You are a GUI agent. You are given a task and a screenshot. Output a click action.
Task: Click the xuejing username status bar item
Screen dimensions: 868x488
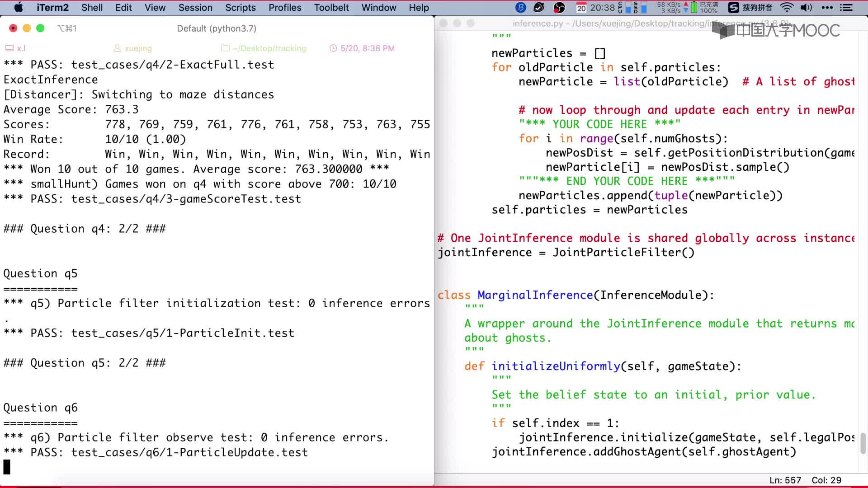(x=132, y=48)
